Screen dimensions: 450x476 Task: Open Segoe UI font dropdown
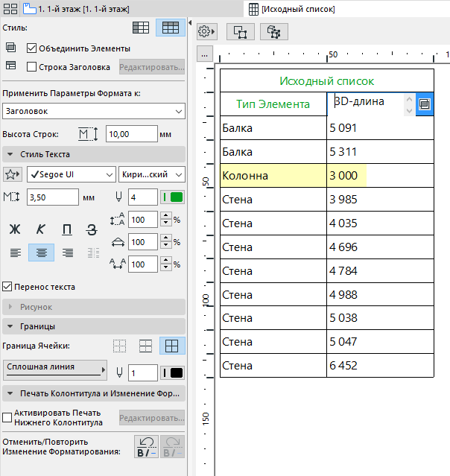pos(70,174)
